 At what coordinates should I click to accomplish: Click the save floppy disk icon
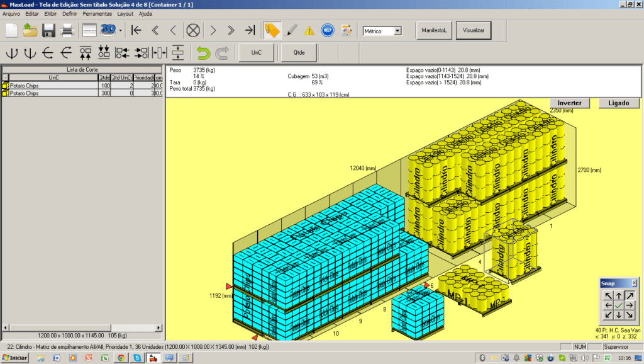[x=49, y=30]
